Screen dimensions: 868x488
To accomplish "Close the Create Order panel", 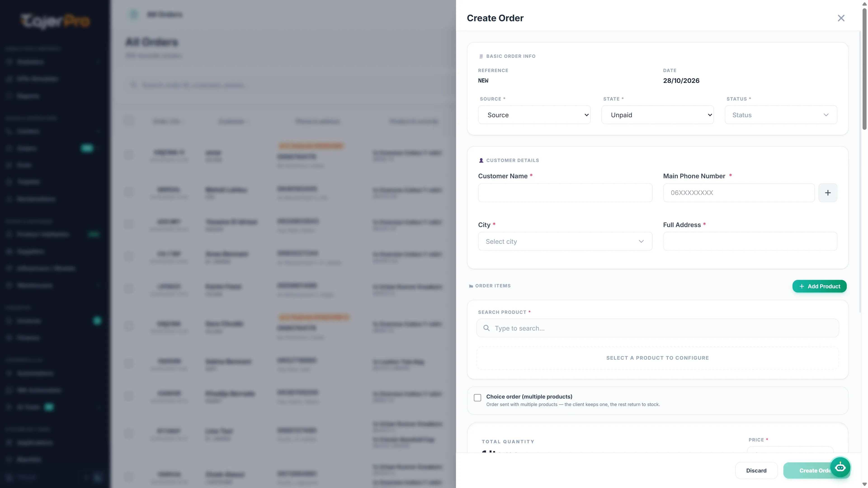I will coord(841,18).
